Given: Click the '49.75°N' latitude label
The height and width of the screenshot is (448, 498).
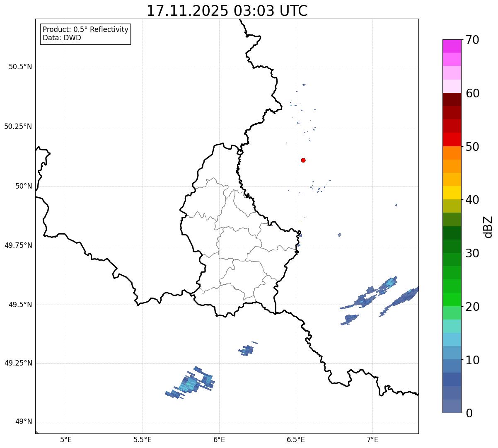Looking at the screenshot, I should [x=18, y=245].
